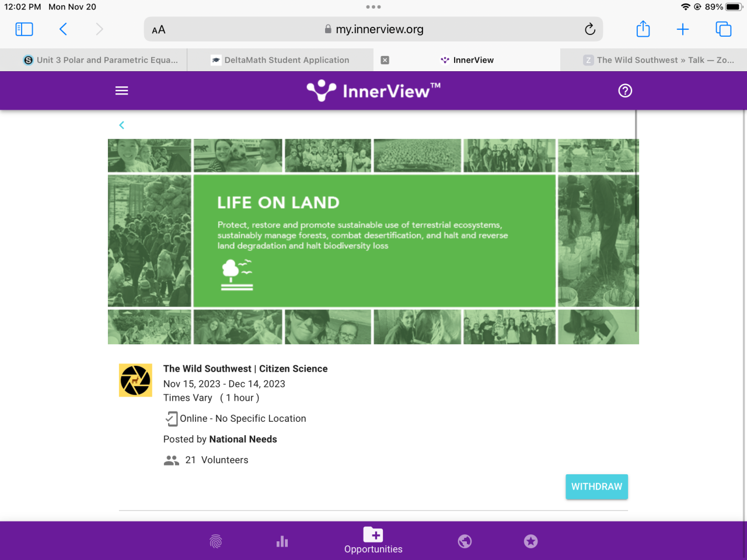
Task: Click the volunteers group icon
Action: coord(172,460)
